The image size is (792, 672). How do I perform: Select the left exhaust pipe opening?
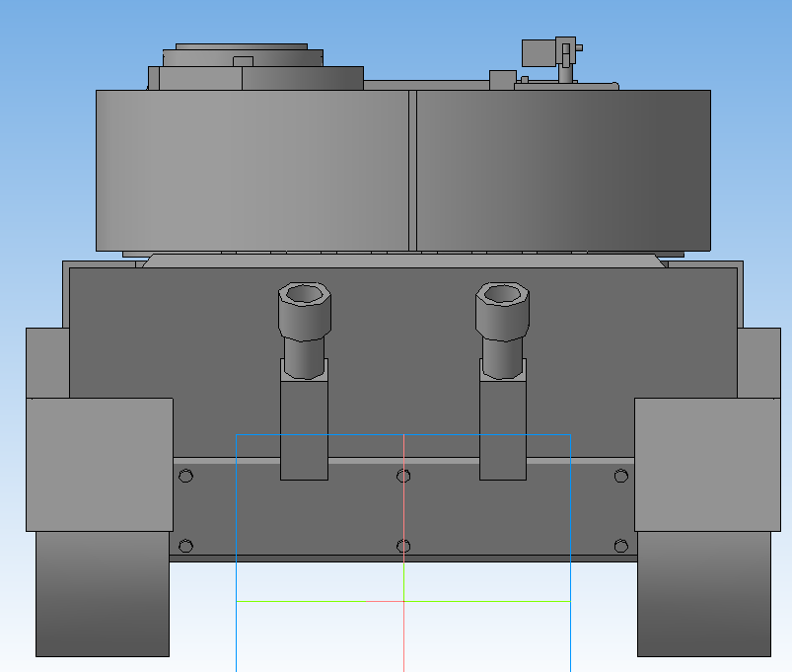305,294
